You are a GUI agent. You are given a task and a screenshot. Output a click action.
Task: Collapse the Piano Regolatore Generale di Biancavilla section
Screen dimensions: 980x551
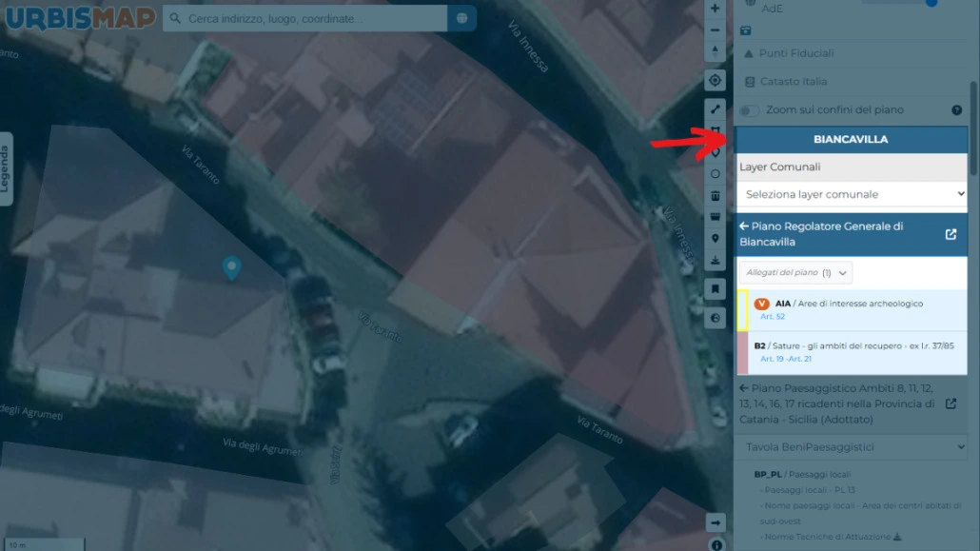click(x=744, y=226)
